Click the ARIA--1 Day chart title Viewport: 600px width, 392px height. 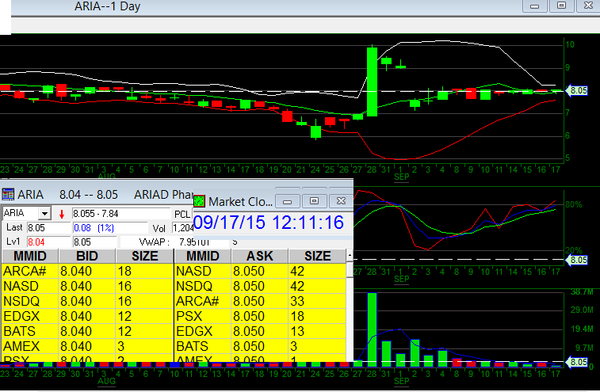(108, 6)
